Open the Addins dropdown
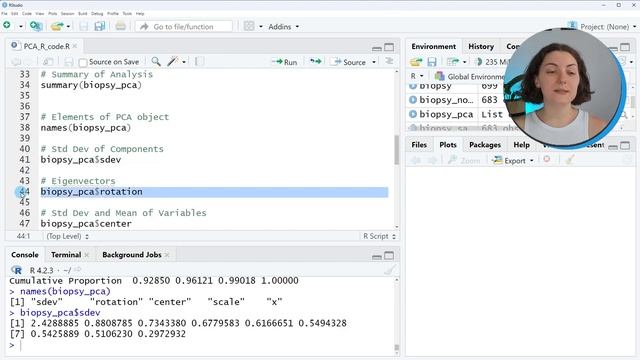The image size is (640, 360). (x=283, y=27)
